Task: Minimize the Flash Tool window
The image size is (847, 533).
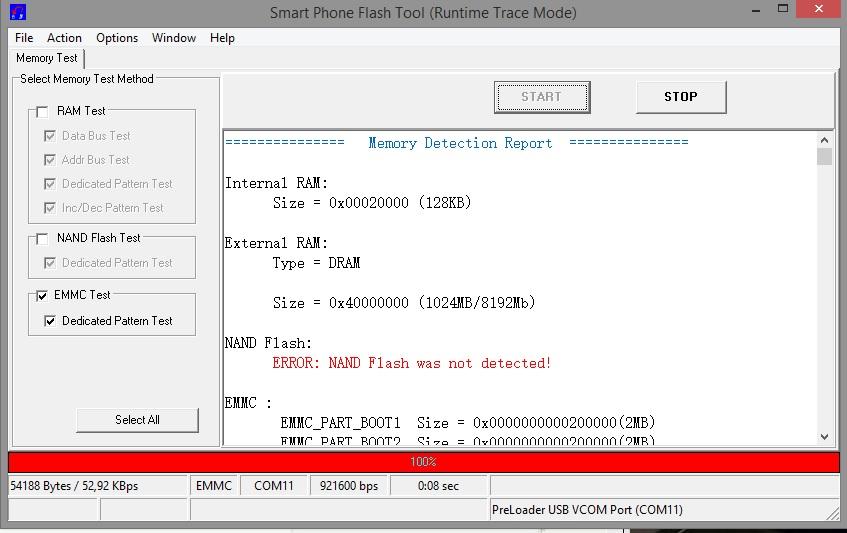Action: pyautogui.click(x=756, y=10)
